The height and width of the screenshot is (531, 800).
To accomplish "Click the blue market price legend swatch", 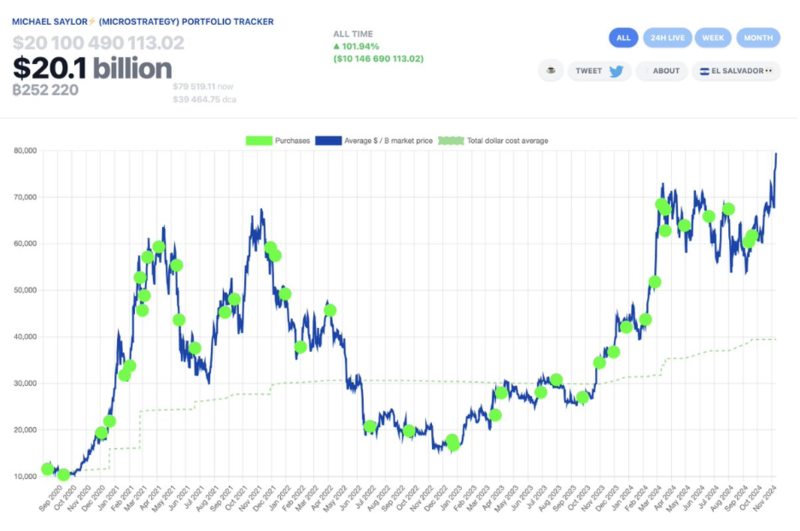I will click(x=328, y=141).
